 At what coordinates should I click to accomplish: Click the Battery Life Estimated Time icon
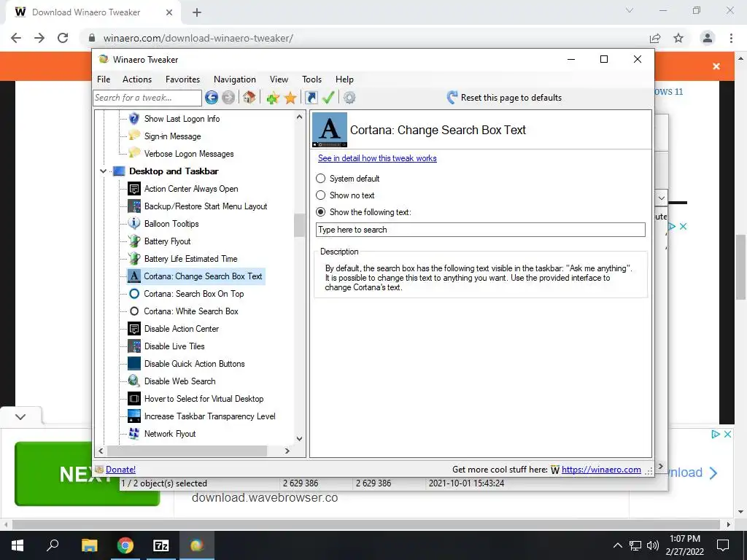coord(134,259)
